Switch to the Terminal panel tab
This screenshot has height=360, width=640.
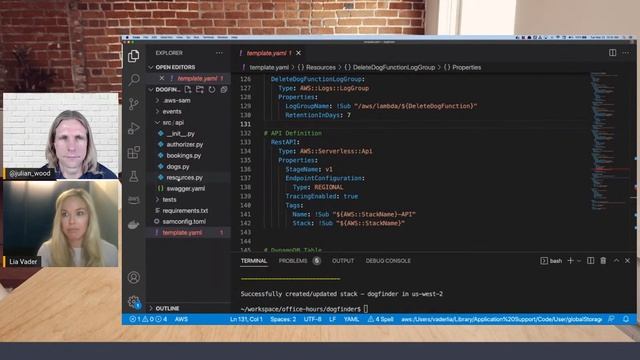tap(253, 261)
